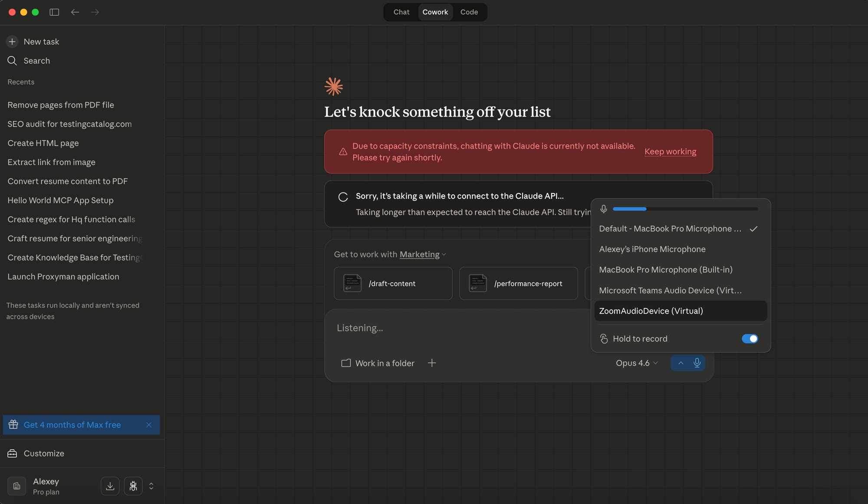Screen dimensions: 868x504
Task: Open Search from the sidebar
Action: [x=36, y=61]
